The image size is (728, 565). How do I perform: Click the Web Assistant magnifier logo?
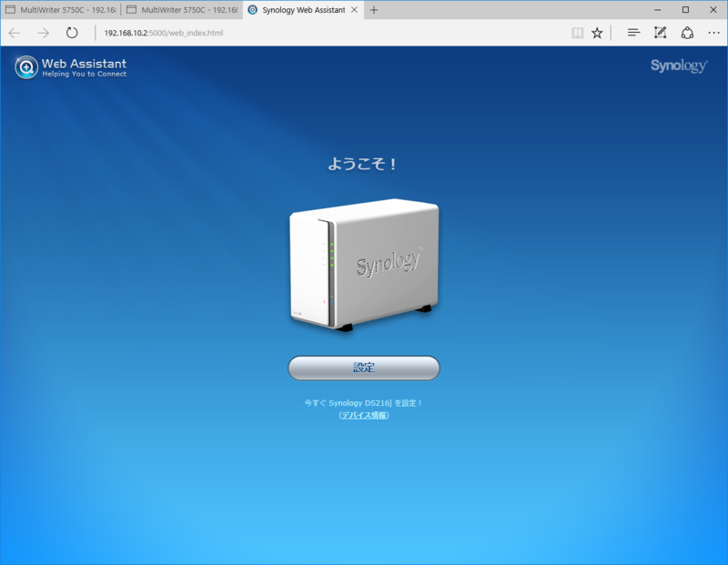point(26,67)
